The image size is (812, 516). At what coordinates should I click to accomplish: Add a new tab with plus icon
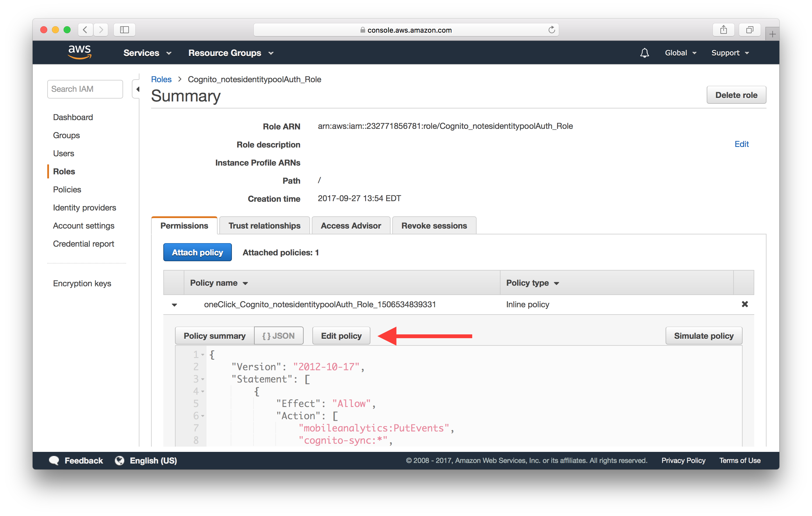(x=772, y=34)
